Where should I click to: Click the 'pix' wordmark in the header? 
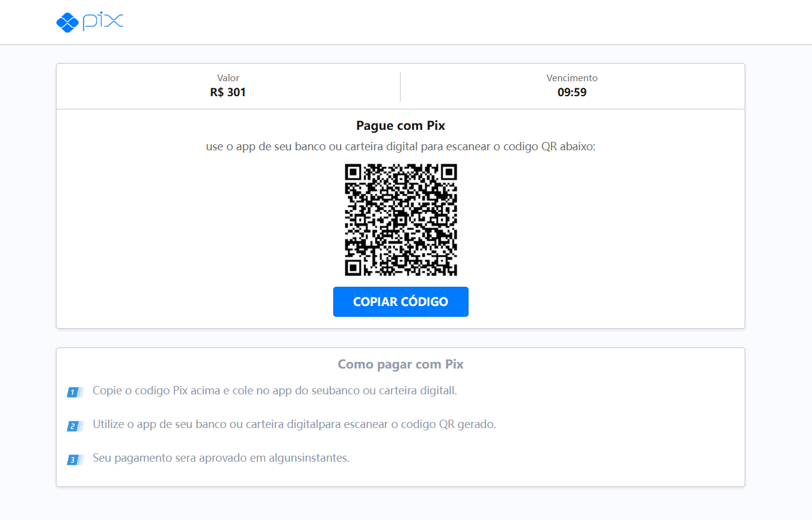click(103, 22)
